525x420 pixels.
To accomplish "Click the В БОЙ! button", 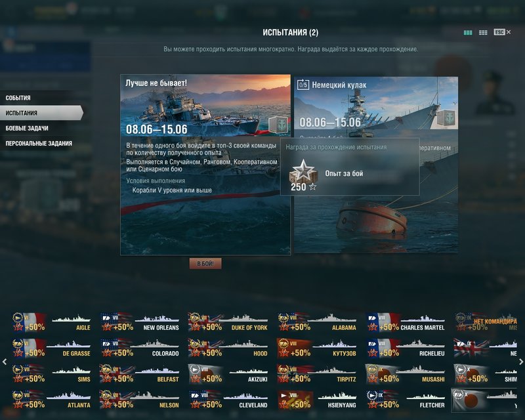I will pos(205,264).
